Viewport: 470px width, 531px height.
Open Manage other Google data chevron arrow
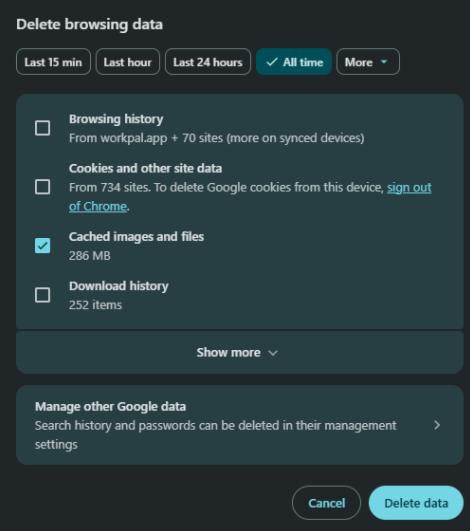tap(437, 425)
